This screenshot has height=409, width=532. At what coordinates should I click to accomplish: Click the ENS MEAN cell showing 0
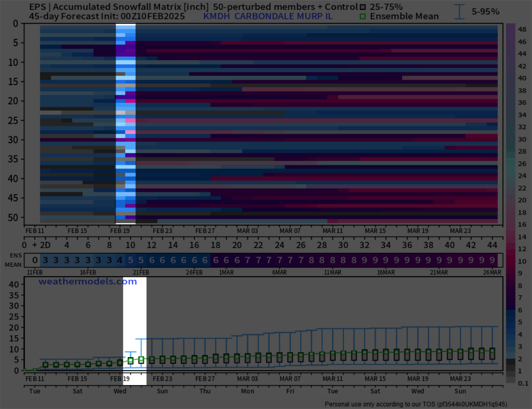35,260
